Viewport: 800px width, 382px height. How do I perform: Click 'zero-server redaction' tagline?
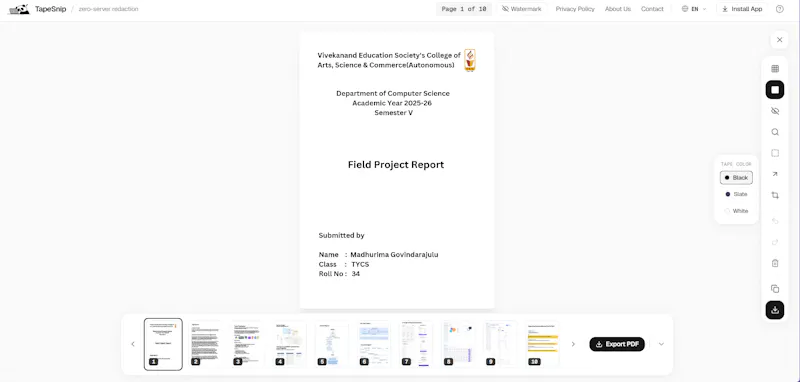point(108,9)
